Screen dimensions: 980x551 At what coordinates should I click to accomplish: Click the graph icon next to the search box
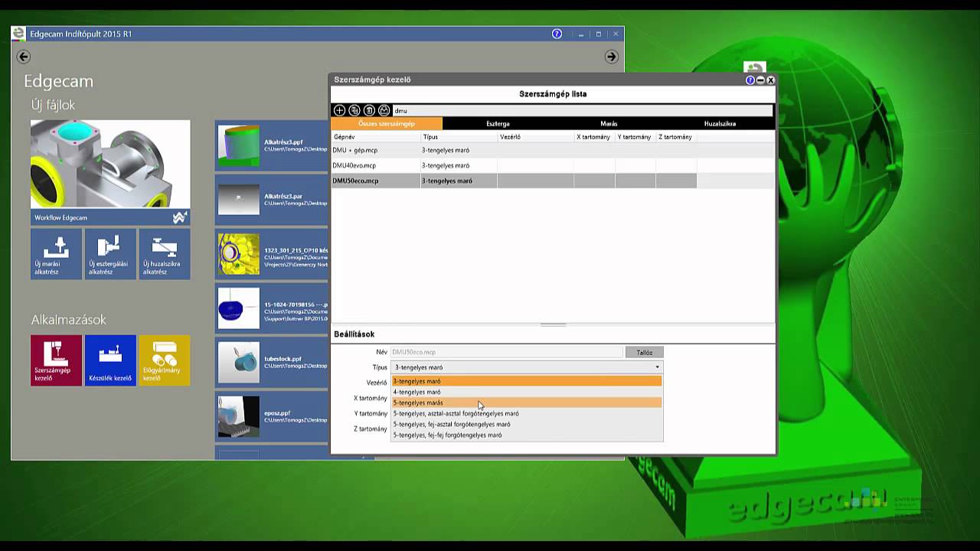[x=384, y=111]
